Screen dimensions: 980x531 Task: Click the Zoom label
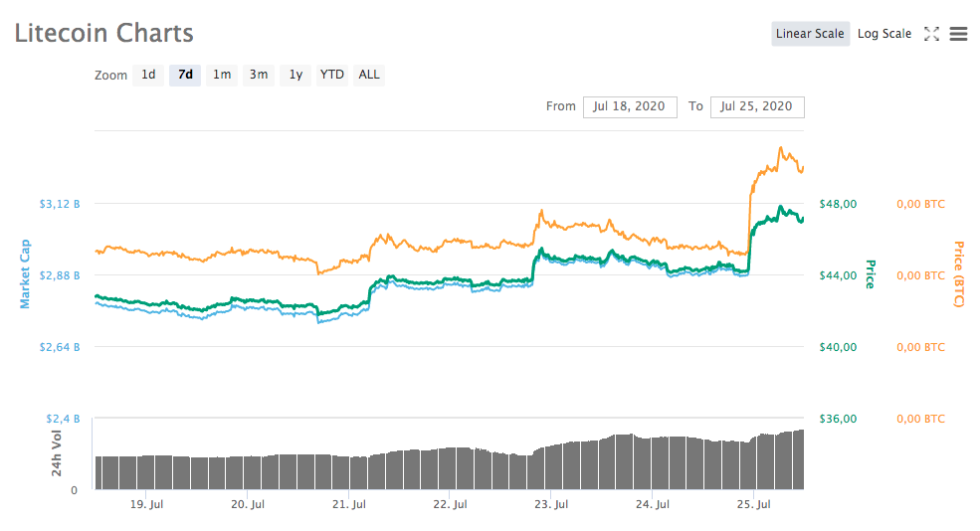coord(110,76)
